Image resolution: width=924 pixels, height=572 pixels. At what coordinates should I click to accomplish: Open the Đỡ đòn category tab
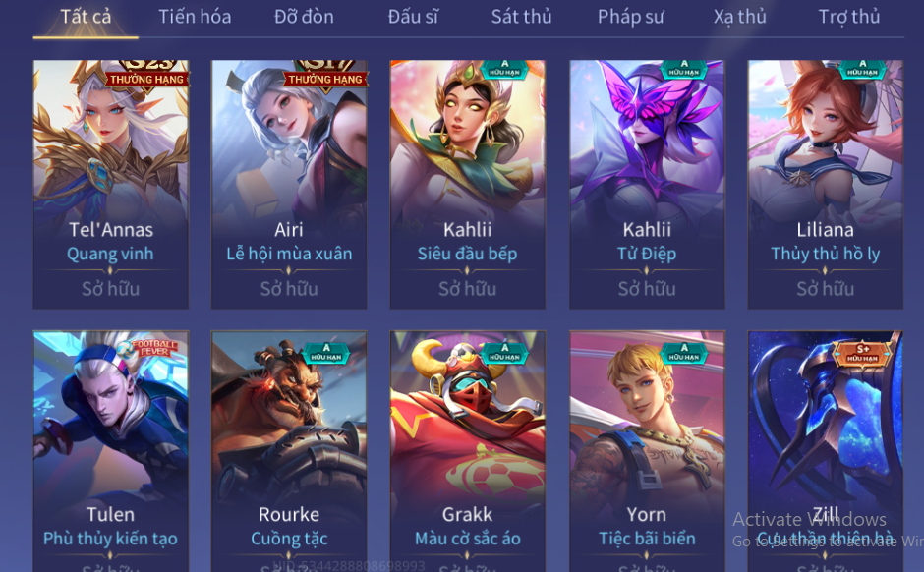[304, 17]
